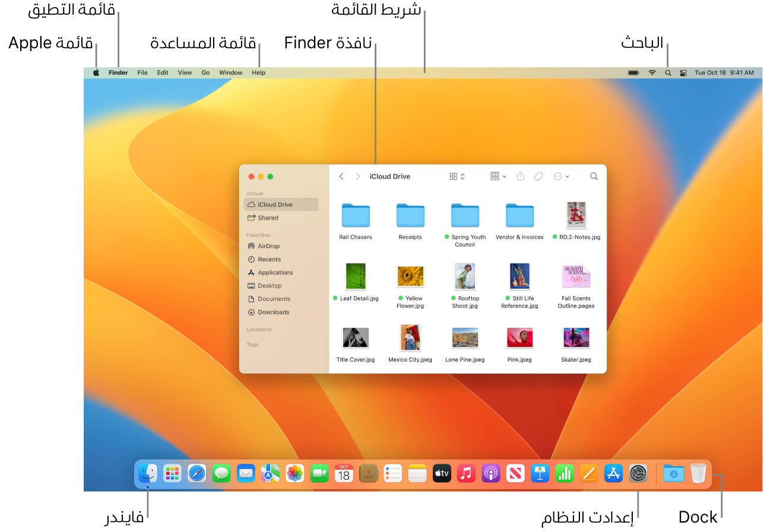The image size is (764, 532).
Task: Open Contacts in the Dock
Action: pyautogui.click(x=369, y=473)
